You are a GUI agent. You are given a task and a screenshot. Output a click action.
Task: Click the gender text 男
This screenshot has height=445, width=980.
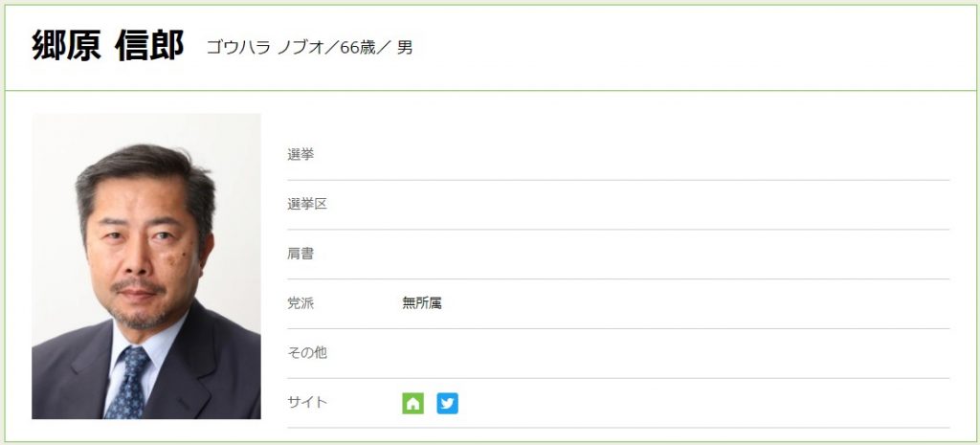click(405, 47)
